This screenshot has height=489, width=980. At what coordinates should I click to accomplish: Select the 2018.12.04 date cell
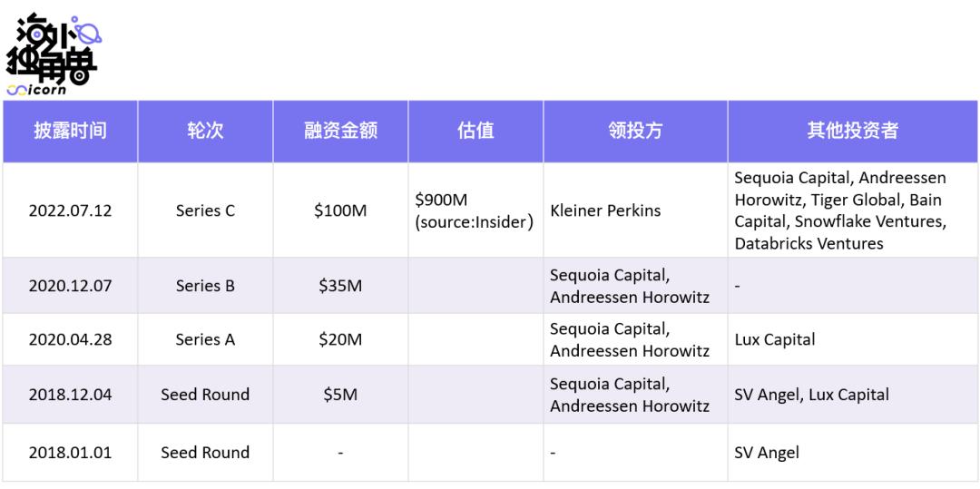[x=70, y=395]
